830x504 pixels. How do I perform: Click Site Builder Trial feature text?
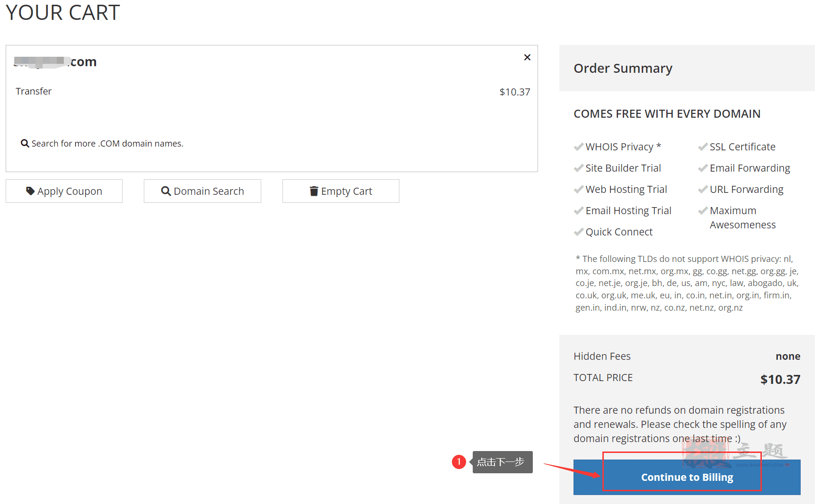(x=623, y=168)
